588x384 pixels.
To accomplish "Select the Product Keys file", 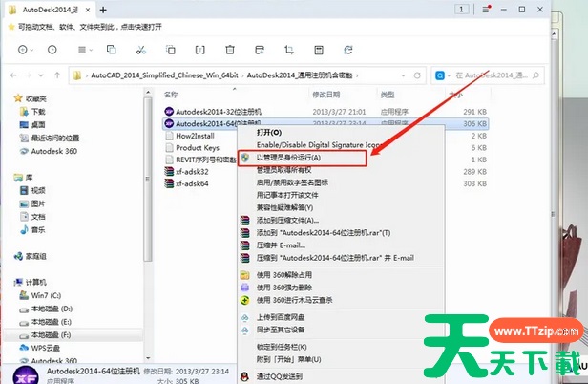I will (198, 147).
